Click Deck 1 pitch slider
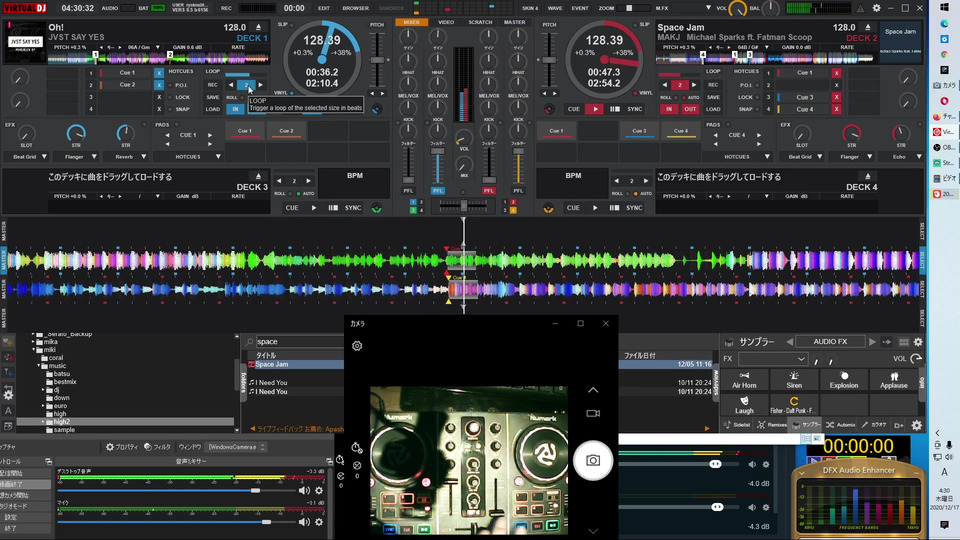 [x=377, y=60]
